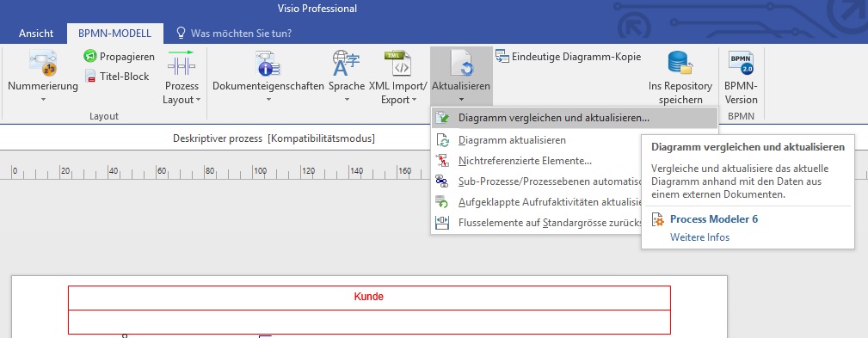Click the Was möchten Sie tun search field
This screenshot has height=338, width=868.
point(242,34)
